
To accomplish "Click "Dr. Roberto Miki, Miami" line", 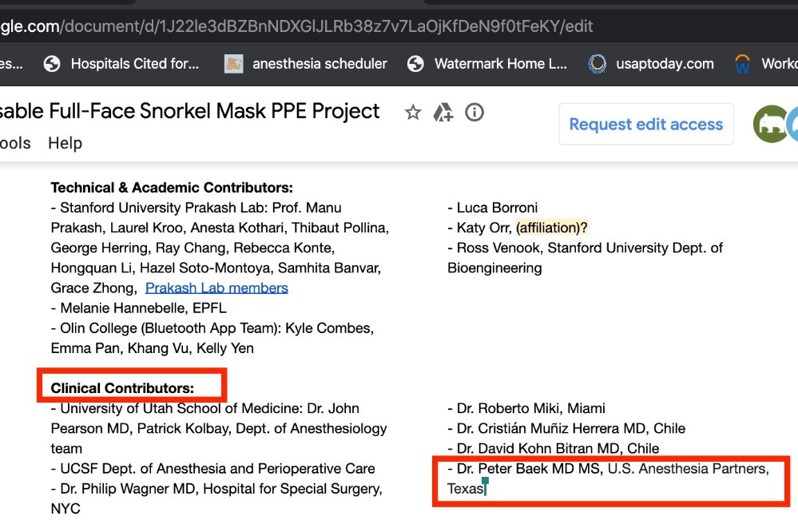I will 526,408.
